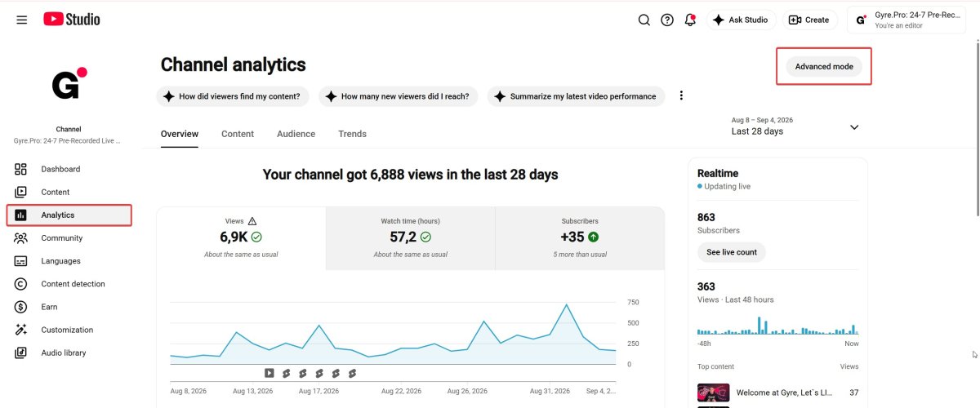Open the search magnifier icon

point(644,20)
